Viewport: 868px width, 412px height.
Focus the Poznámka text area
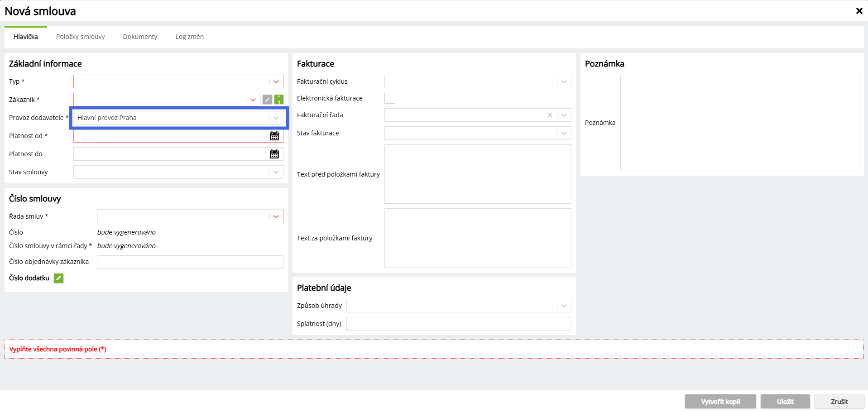pos(739,123)
